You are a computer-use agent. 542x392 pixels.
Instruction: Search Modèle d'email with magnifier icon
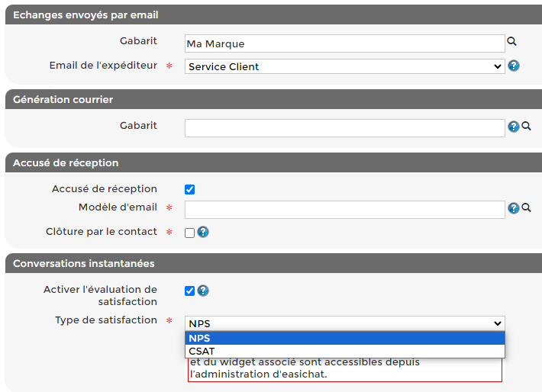[x=526, y=208]
